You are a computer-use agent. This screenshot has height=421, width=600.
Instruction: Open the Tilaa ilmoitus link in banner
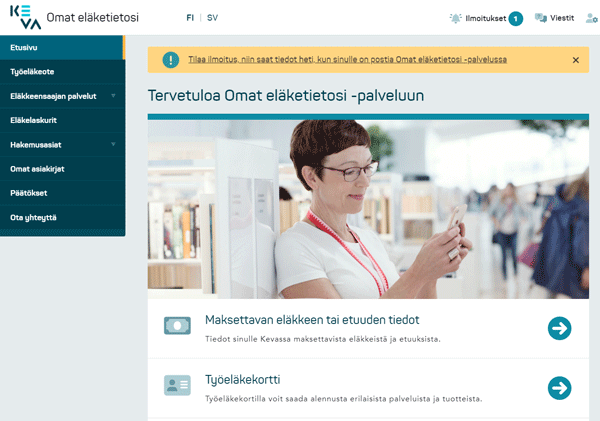pos(347,60)
